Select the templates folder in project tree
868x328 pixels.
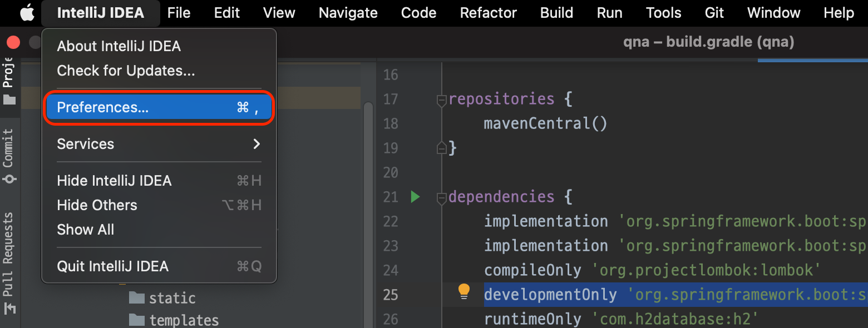point(174,320)
